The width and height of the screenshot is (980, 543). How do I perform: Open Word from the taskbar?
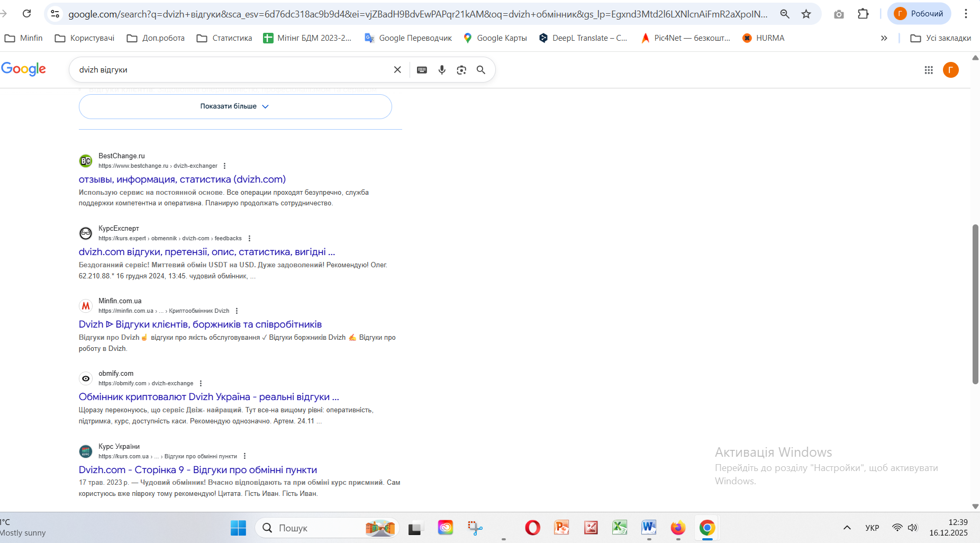649,528
